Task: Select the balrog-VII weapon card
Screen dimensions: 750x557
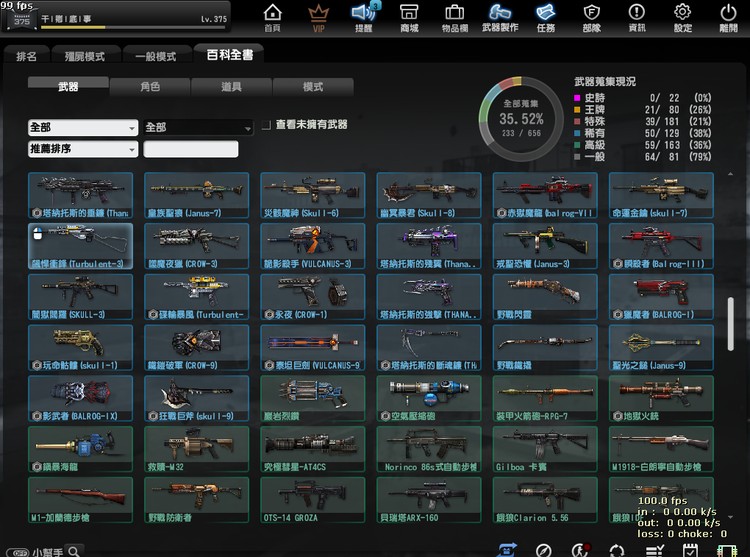Action: click(x=545, y=195)
